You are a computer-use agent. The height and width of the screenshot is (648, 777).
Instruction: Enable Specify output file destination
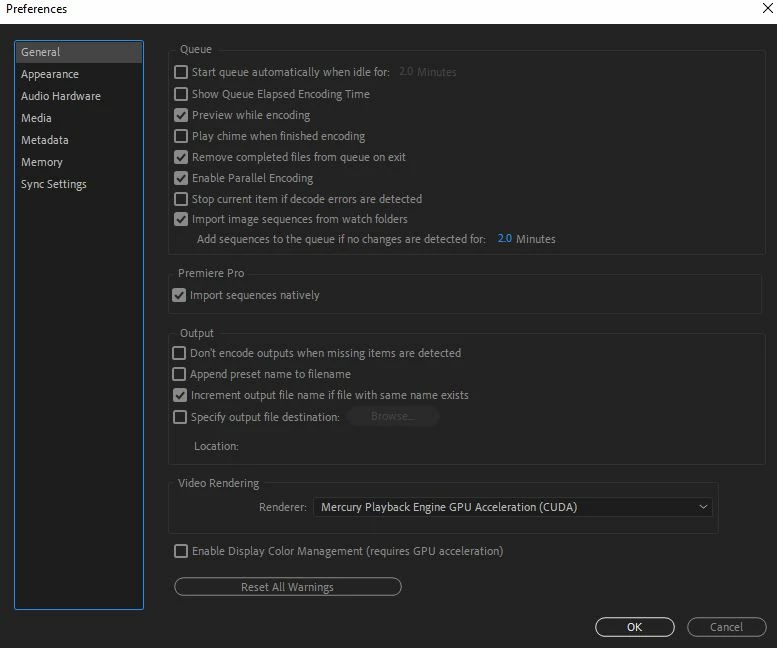click(180, 417)
